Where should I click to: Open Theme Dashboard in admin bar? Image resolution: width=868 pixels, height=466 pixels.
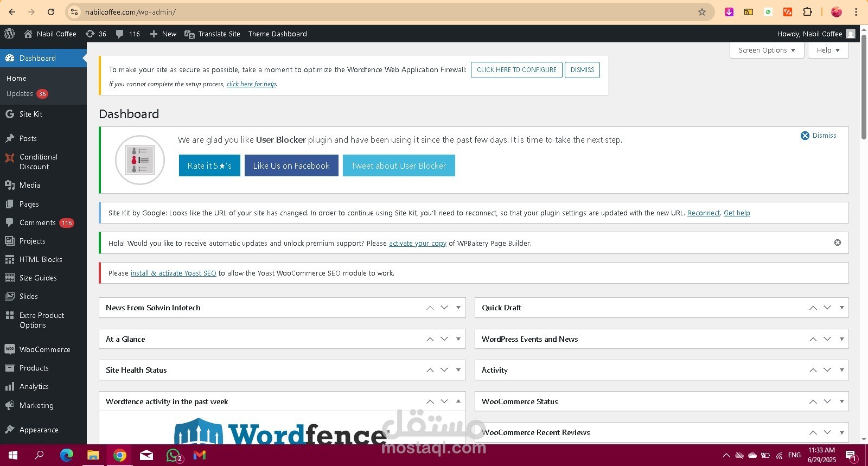pyautogui.click(x=278, y=34)
